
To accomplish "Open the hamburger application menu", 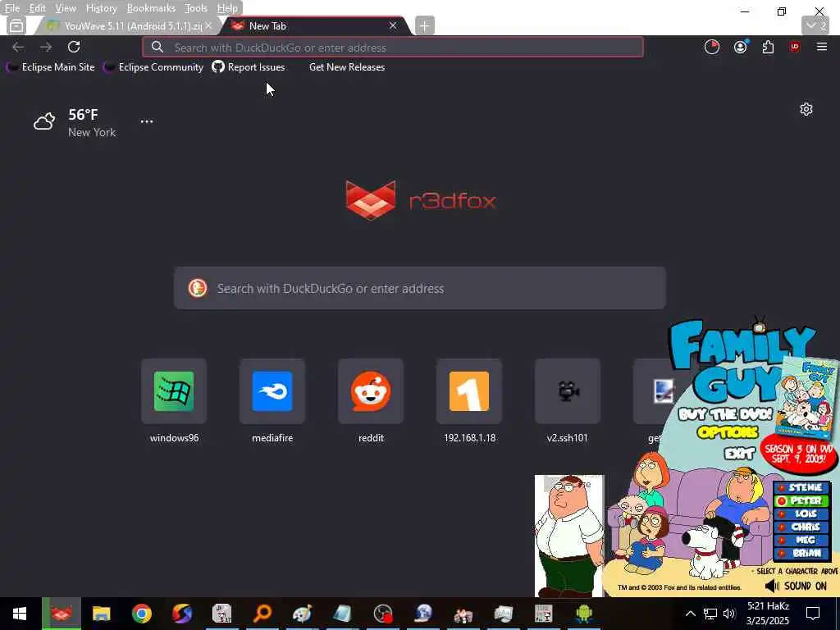I will point(822,47).
